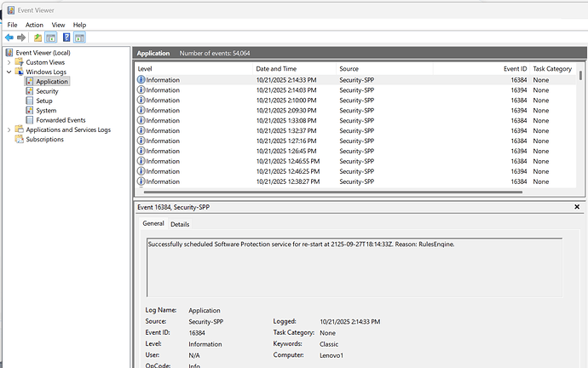Select the Security log in the tree

47,91
